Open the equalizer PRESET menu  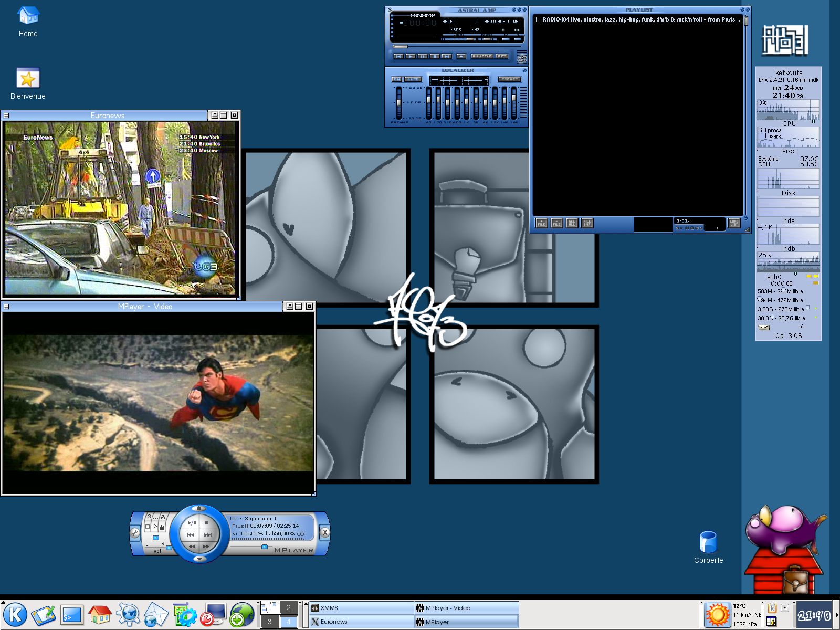click(x=509, y=79)
